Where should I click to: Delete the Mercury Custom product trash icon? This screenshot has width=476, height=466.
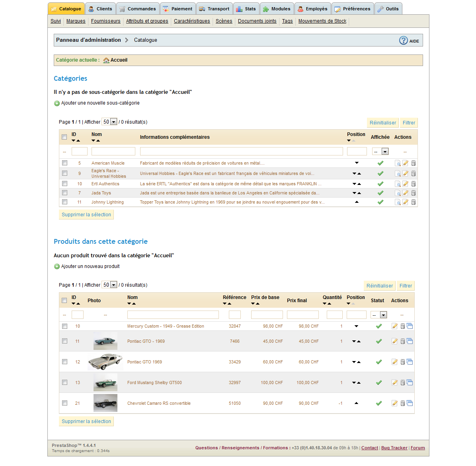click(402, 326)
